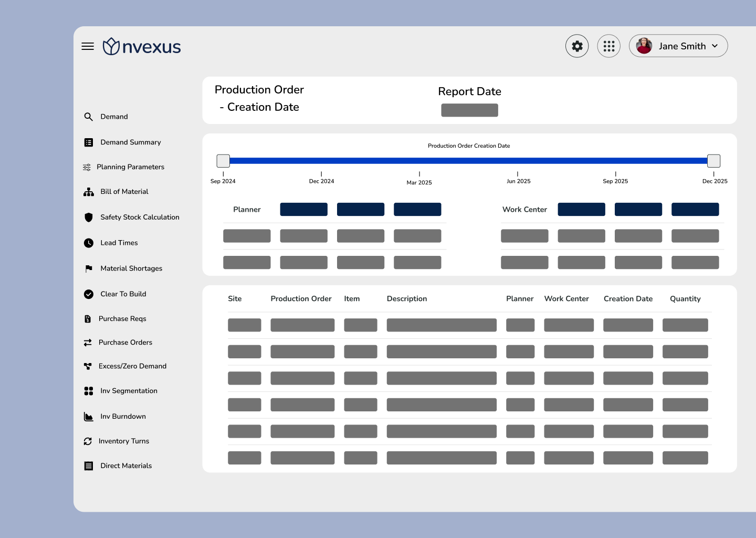Navigate to Bill of Material
The image size is (756, 538).
point(124,192)
